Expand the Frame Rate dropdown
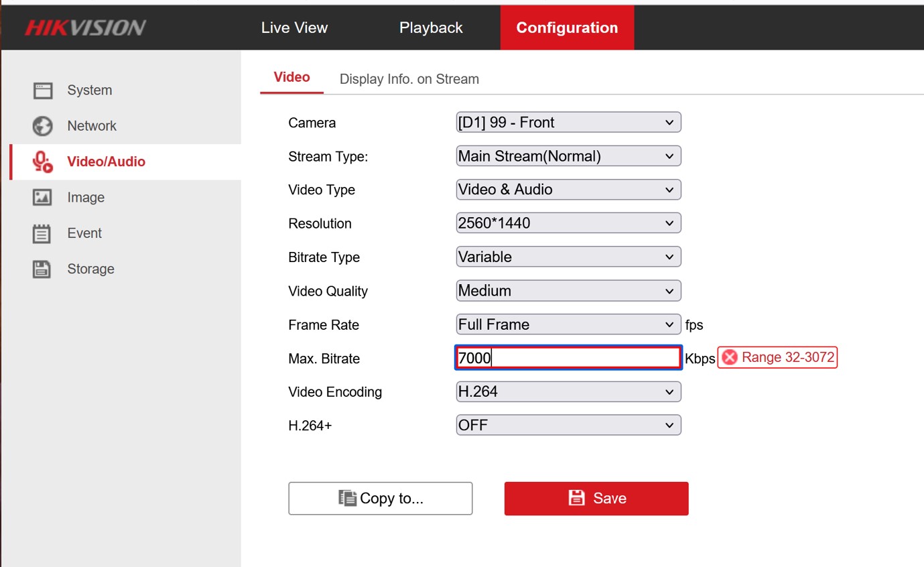This screenshot has width=924, height=567. click(x=568, y=324)
